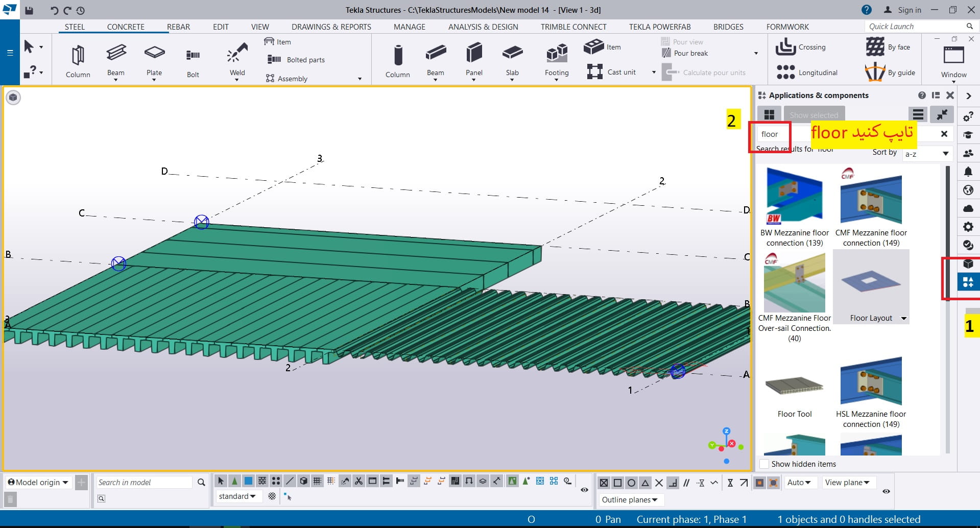Save the model with the disk icon
Image resolution: width=980 pixels, height=528 pixels.
click(29, 10)
